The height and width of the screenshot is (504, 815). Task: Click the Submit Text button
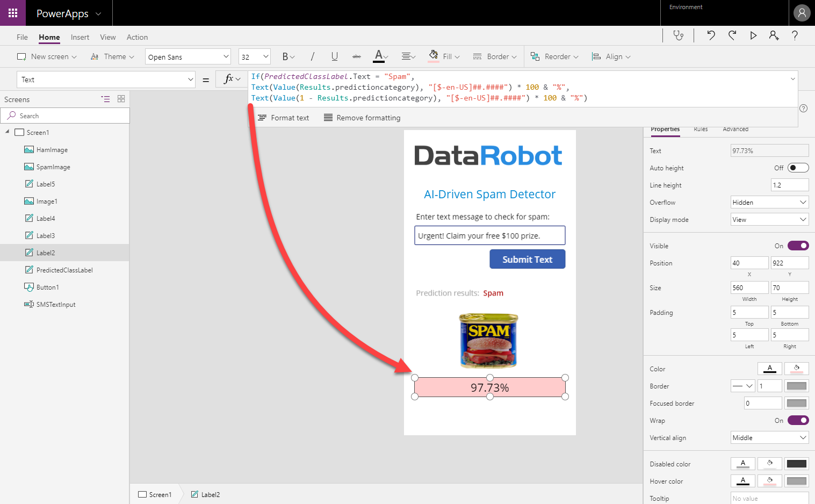527,259
